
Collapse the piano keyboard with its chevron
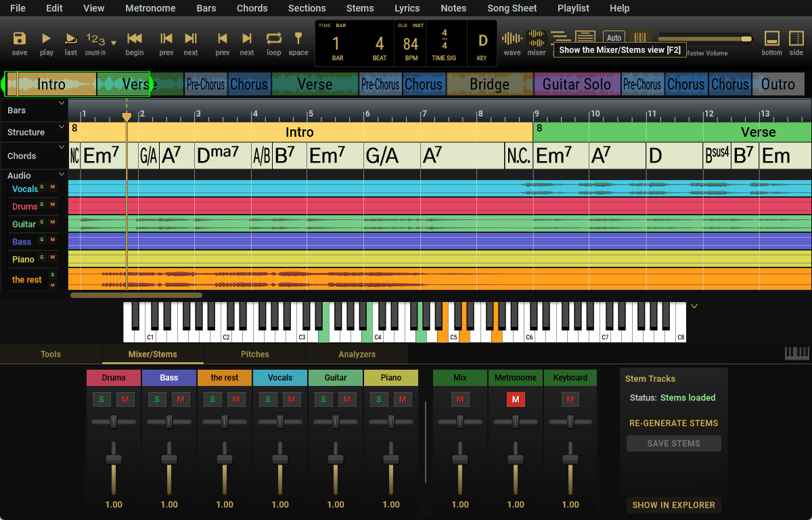[694, 306]
